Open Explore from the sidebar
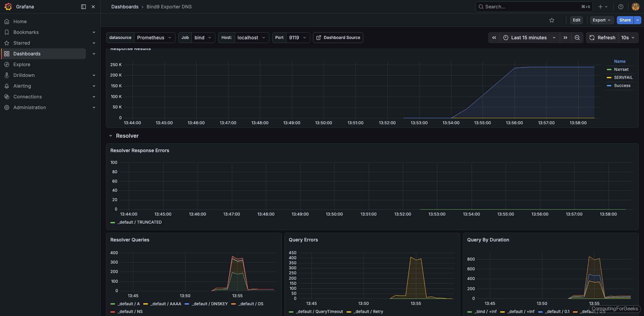The height and width of the screenshot is (316, 644). (x=22, y=64)
